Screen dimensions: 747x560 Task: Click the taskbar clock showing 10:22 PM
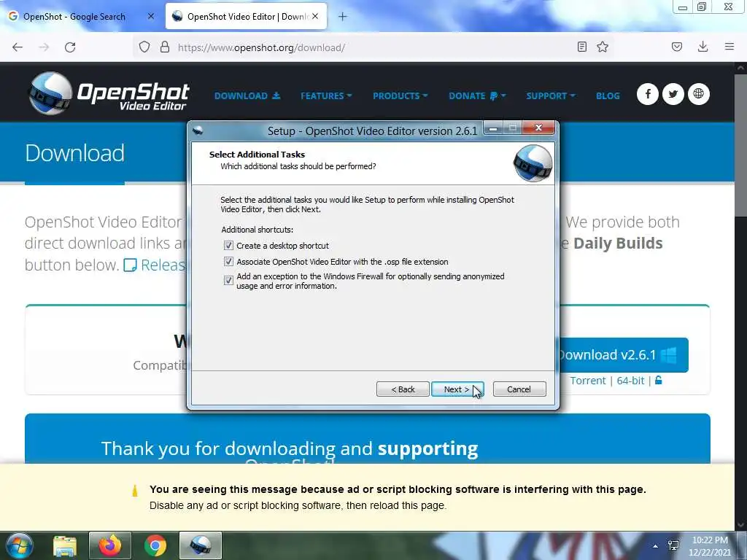[x=710, y=545]
